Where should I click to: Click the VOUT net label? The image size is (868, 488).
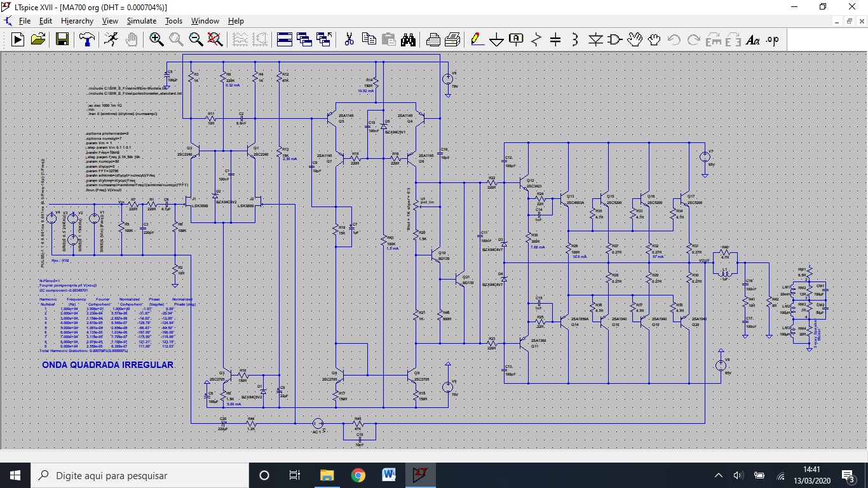tap(704, 261)
